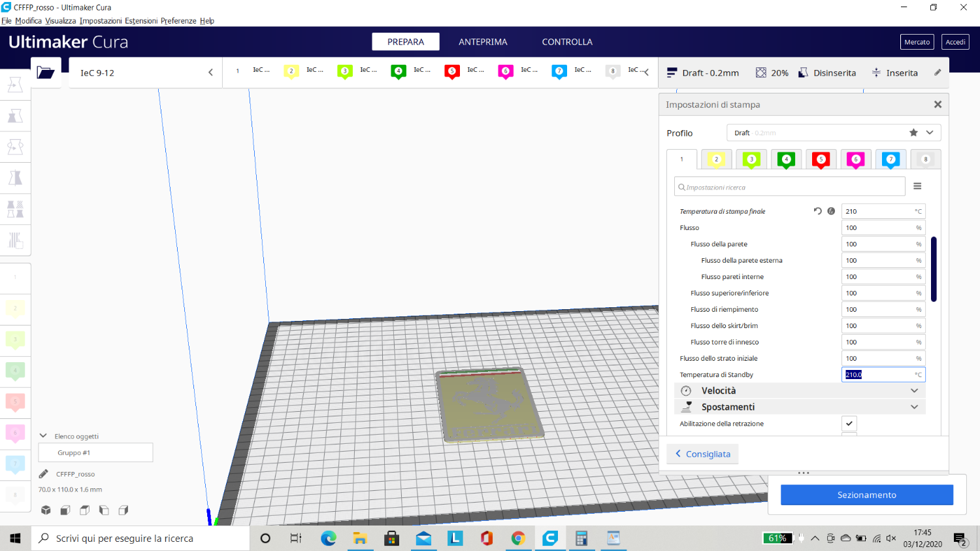Select extruder tab 8 in settings panel
The height and width of the screenshot is (551, 980).
pos(925,159)
